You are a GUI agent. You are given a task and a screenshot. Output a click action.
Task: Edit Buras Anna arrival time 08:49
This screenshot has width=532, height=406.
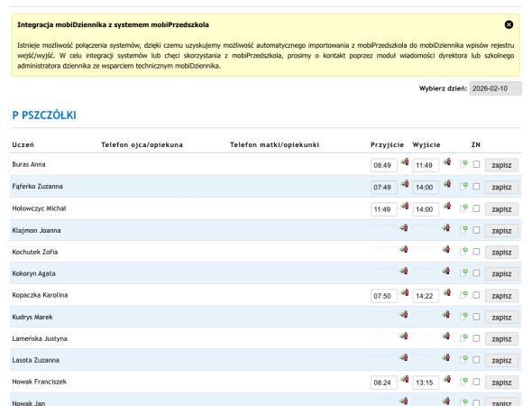384,165
